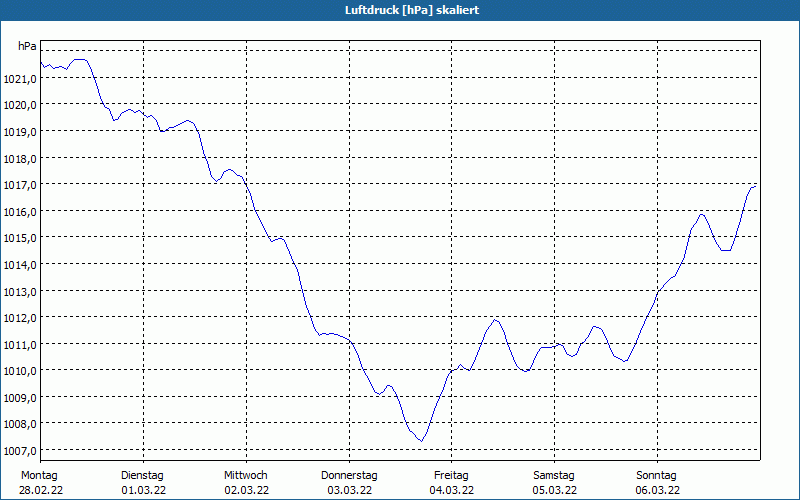Click the 'Samstag' day label
This screenshot has height=500, width=800.
click(554, 476)
